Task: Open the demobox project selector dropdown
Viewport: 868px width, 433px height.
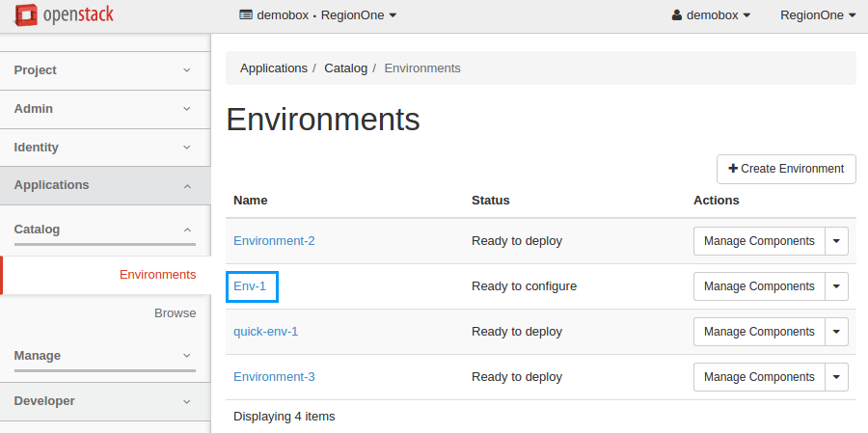Action: point(317,15)
